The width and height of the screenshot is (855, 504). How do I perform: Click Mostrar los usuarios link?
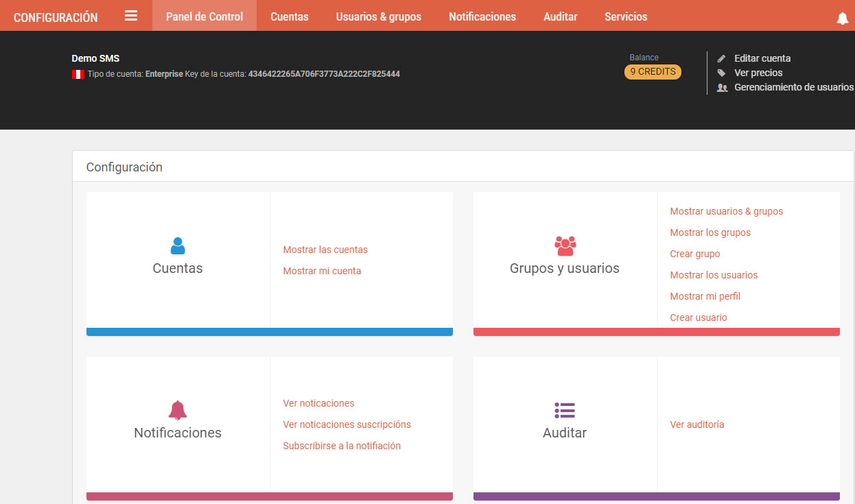714,275
